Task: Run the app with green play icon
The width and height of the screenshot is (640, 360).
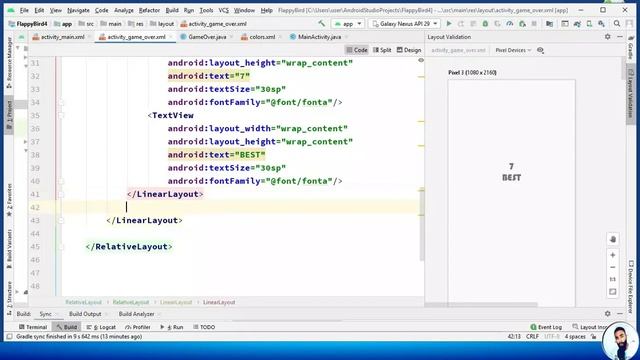Action: pyautogui.click(x=449, y=24)
